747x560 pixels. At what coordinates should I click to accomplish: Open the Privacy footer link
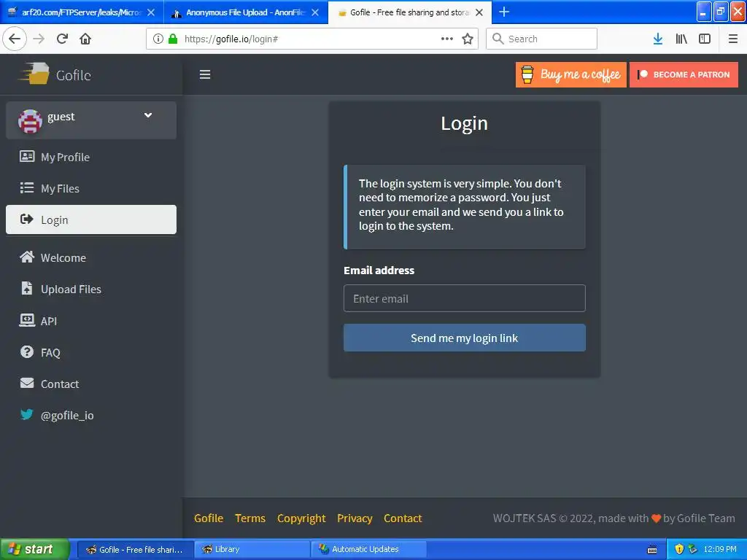(x=355, y=518)
